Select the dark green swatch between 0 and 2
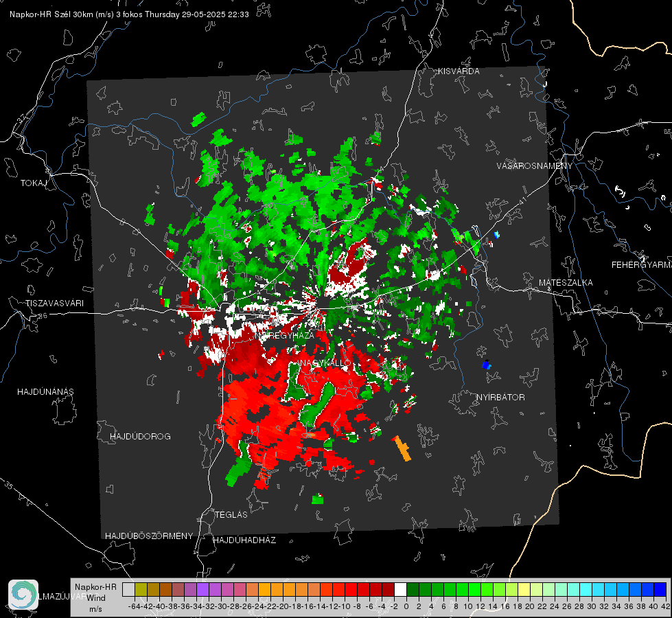 click(x=413, y=589)
